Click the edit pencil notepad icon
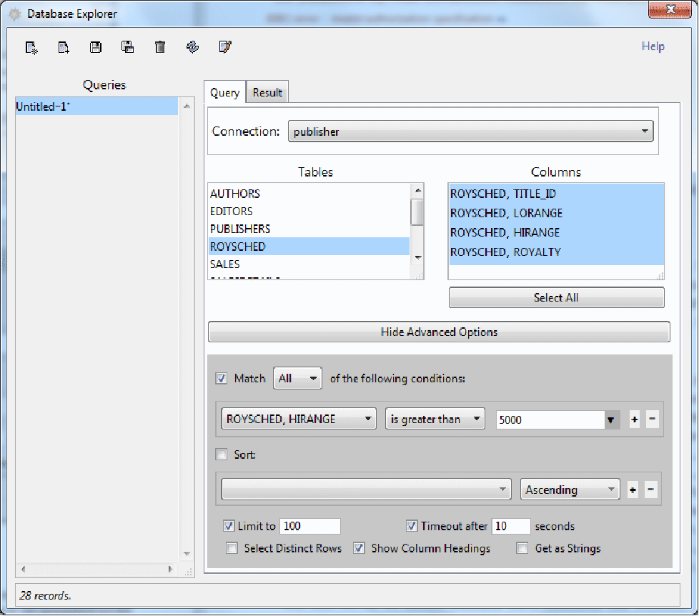 (x=224, y=48)
